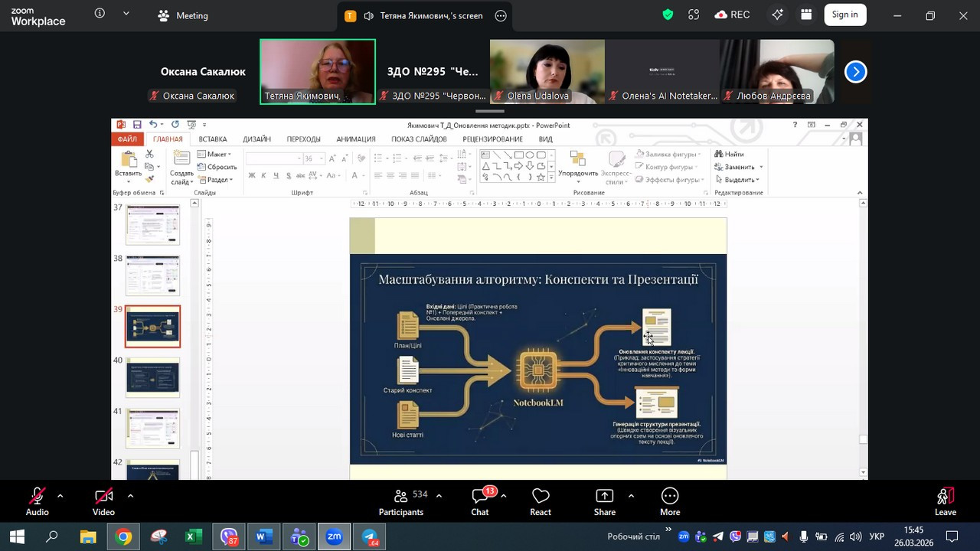Pin Olena Udalova's video thumbnail
Screen dimensions: 980x551
coord(547,70)
